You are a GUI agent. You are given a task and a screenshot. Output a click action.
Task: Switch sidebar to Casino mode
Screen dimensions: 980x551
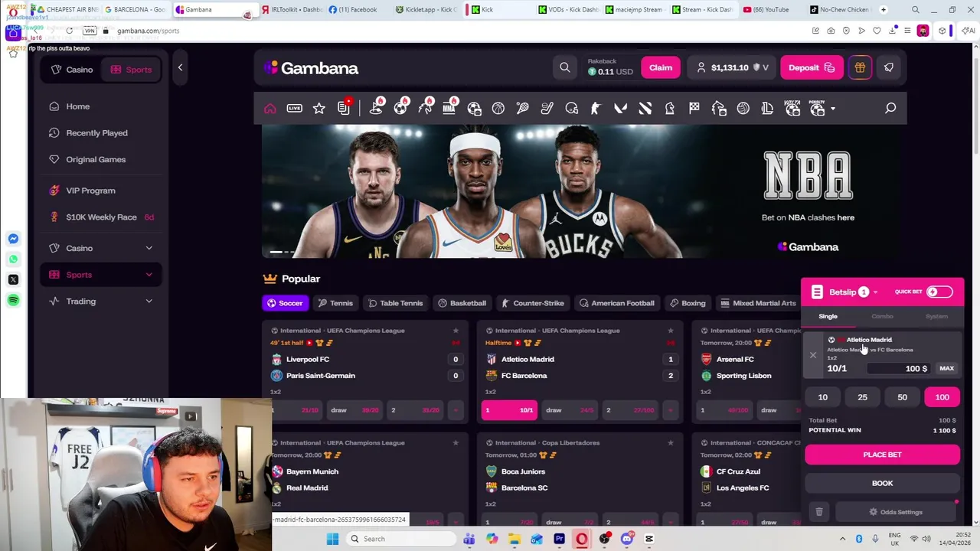[72, 70]
